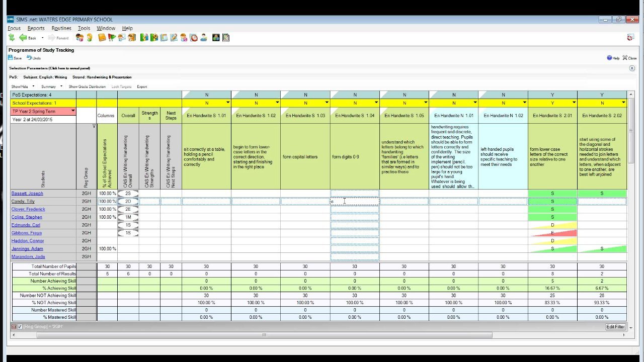Image resolution: width=644 pixels, height=362 pixels.
Task: Open the notepad with pencil toolbar icon
Action: pos(174,38)
